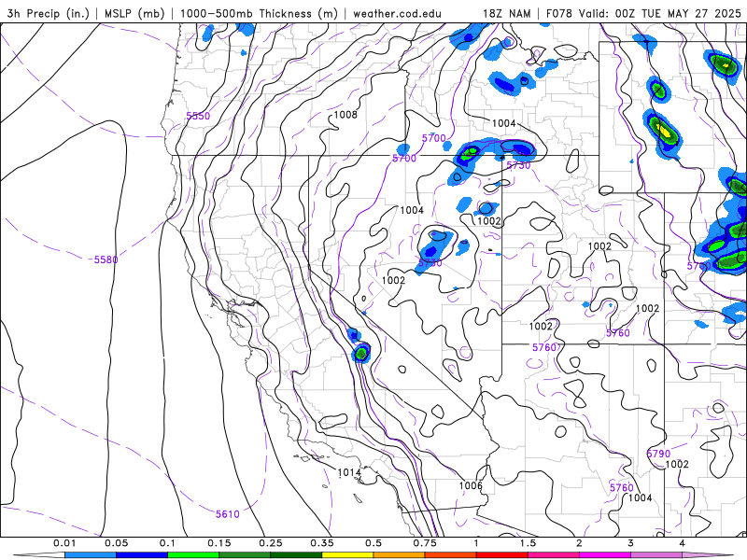Click the 'F078' forecast hour label
747x560 pixels.
click(x=559, y=13)
